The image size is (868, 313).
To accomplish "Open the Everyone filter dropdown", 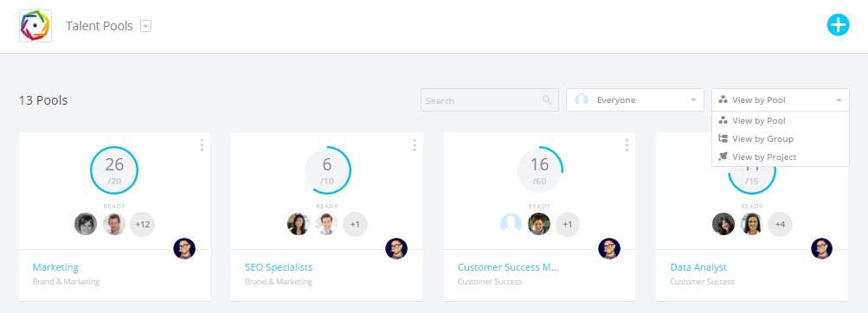I will [x=635, y=100].
